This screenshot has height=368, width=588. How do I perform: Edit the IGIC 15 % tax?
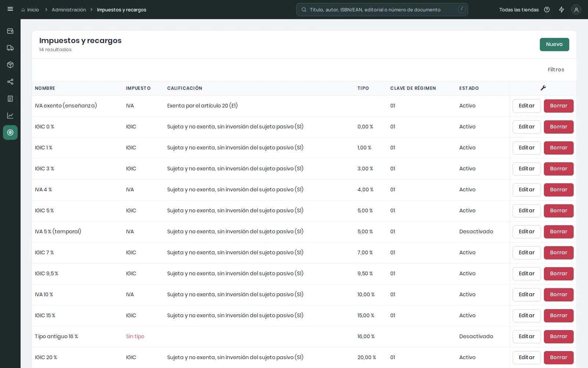(527, 316)
